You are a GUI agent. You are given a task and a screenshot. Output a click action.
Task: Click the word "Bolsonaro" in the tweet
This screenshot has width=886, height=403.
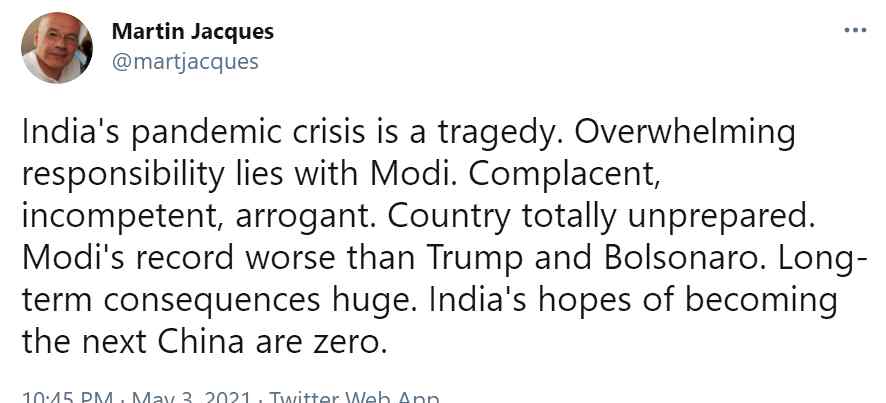(680, 257)
